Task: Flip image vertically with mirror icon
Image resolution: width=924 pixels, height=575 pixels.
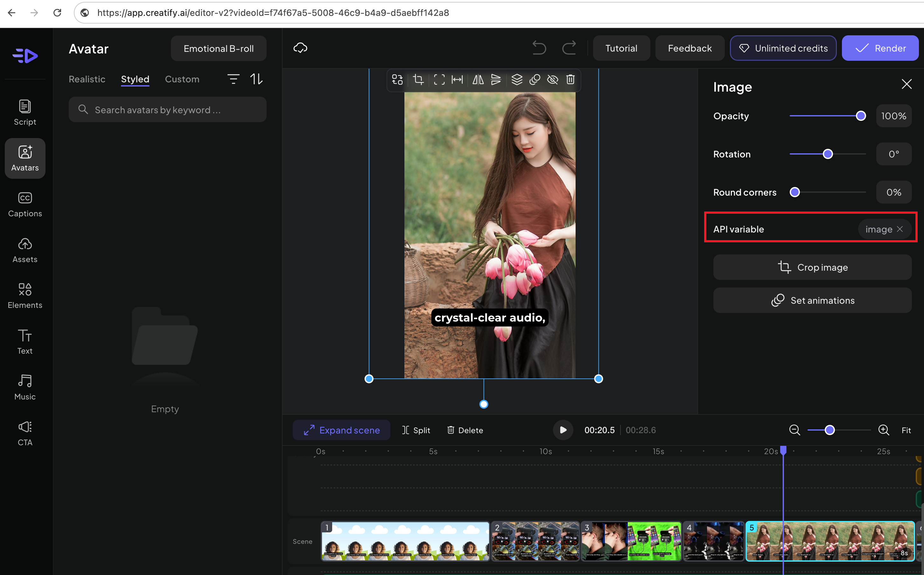Action: click(496, 80)
